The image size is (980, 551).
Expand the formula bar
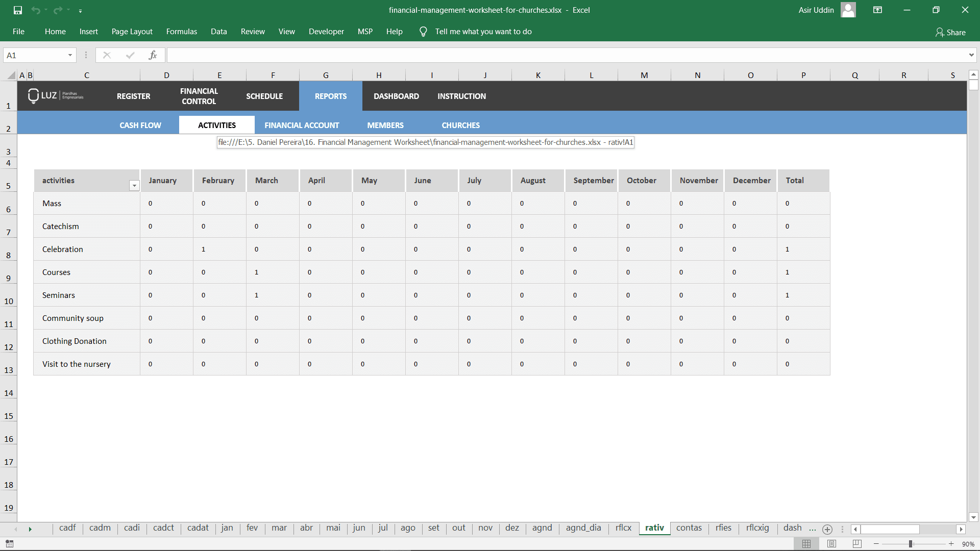pos(971,55)
